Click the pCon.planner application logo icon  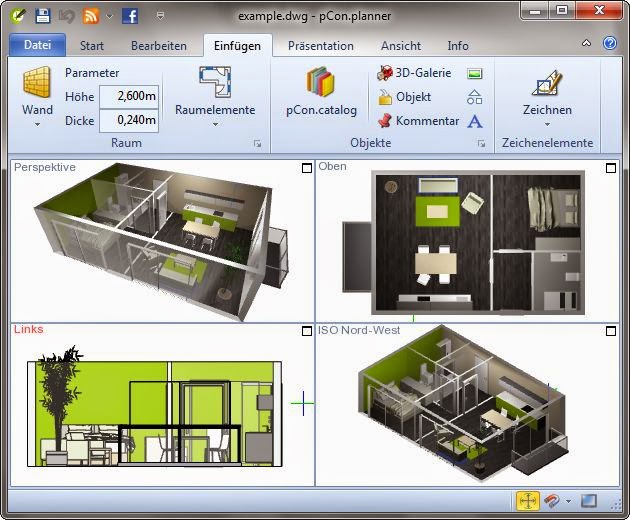coord(18,16)
